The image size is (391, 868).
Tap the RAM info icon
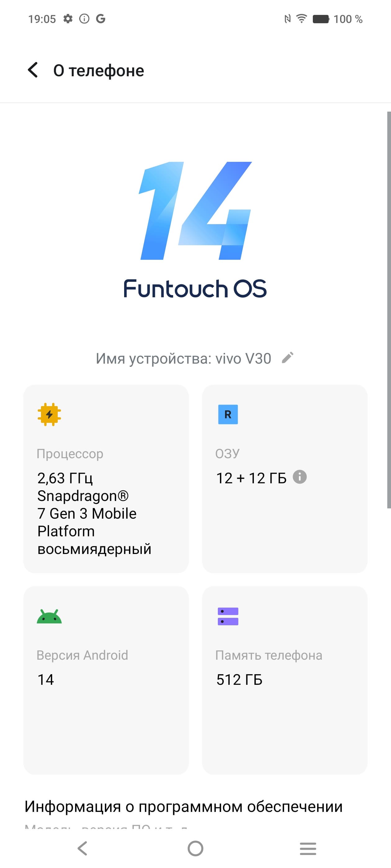point(299,477)
